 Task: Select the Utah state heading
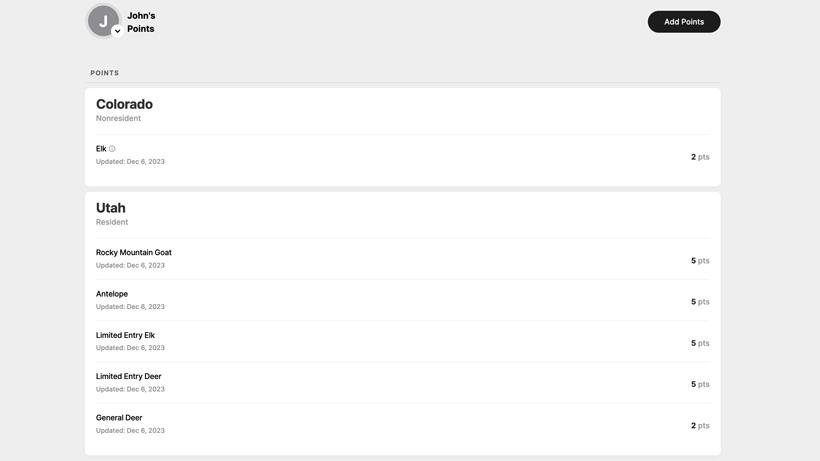[x=111, y=208]
